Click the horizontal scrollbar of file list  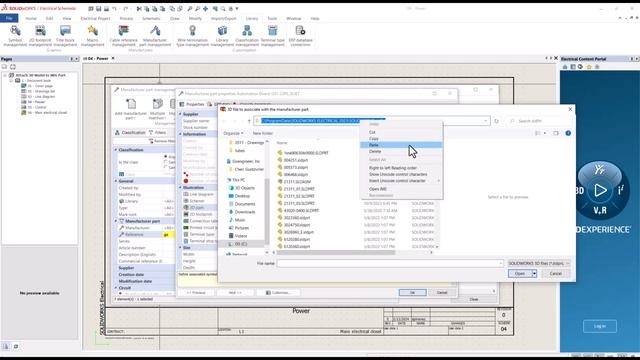(x=335, y=253)
